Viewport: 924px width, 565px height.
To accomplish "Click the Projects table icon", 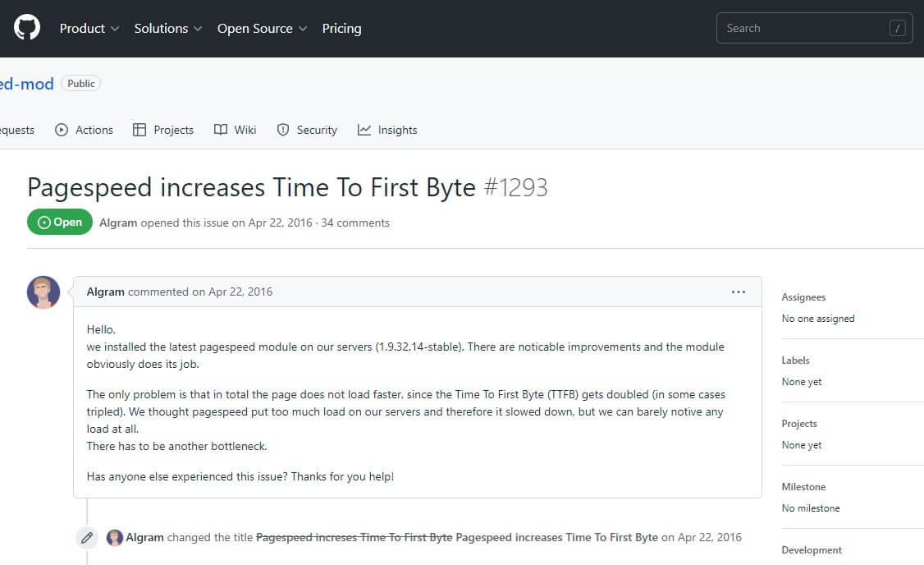I will click(x=139, y=130).
